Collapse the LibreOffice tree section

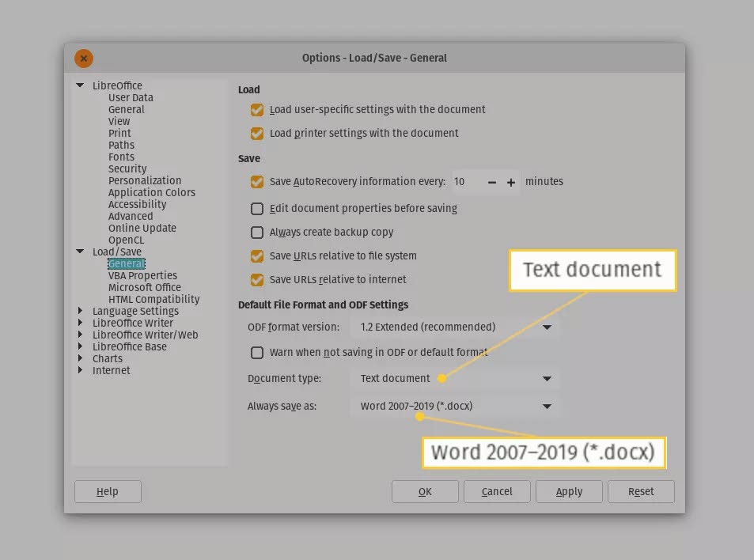pos(80,85)
